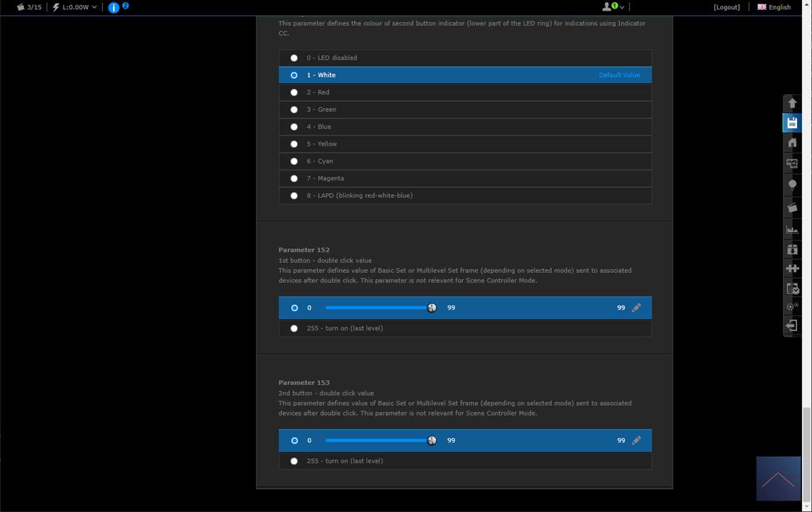Screen dimensions: 812x512
Task: Click the exit door icon in the sidebar
Action: pos(792,325)
